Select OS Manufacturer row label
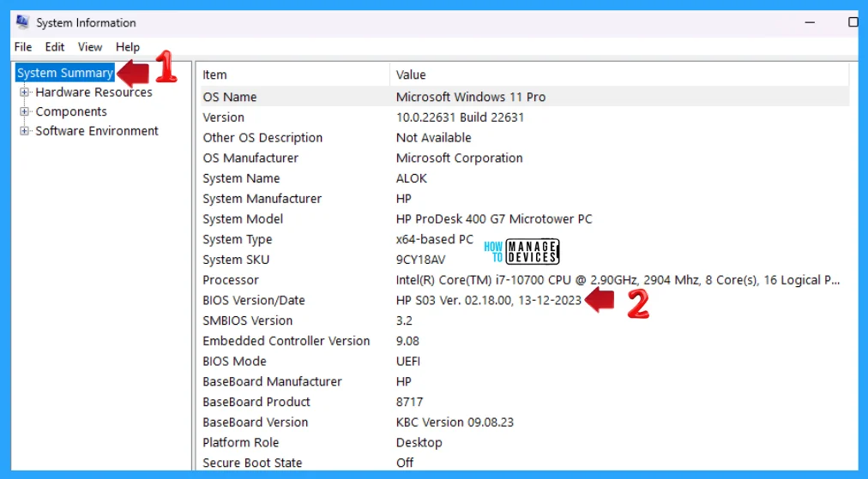This screenshot has height=479, width=868. (x=250, y=159)
